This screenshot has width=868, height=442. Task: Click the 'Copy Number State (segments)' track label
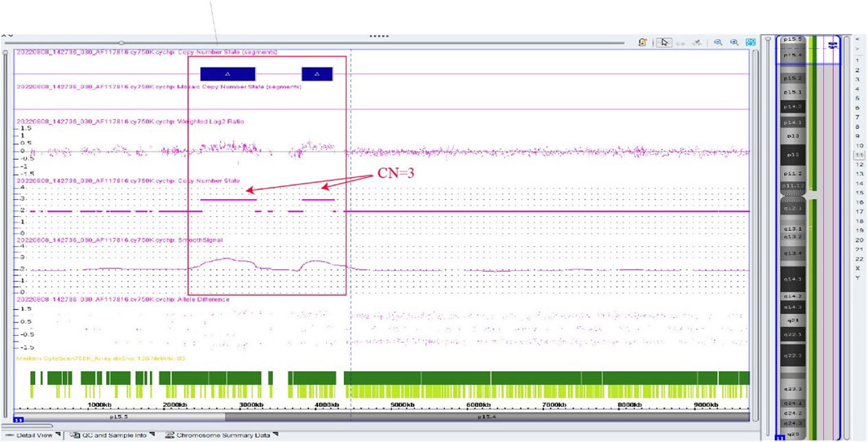click(x=147, y=52)
